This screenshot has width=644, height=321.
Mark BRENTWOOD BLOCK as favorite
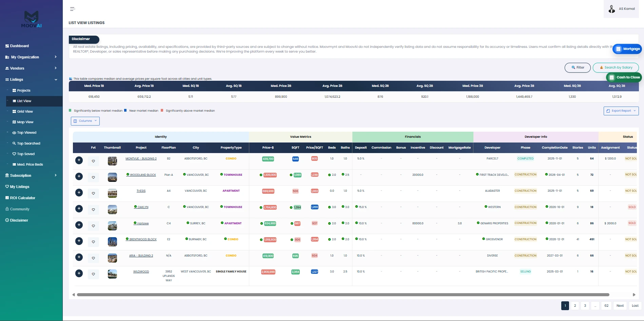(93, 242)
